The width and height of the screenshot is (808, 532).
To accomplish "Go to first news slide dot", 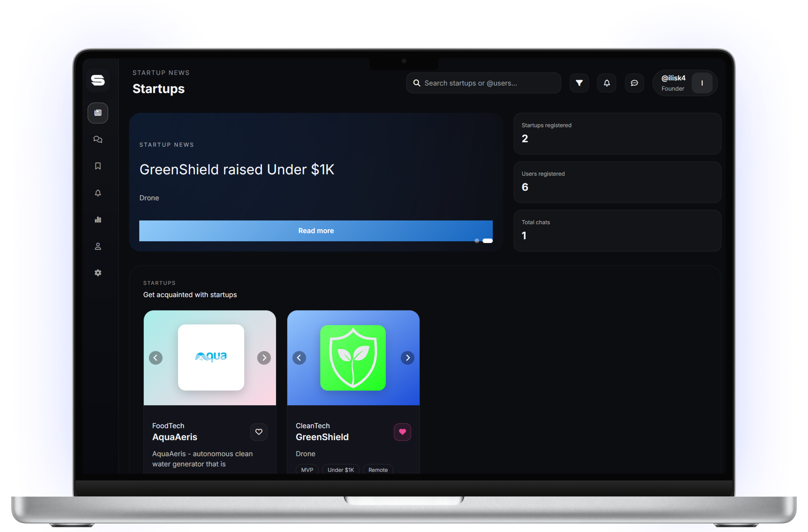I will (477, 241).
